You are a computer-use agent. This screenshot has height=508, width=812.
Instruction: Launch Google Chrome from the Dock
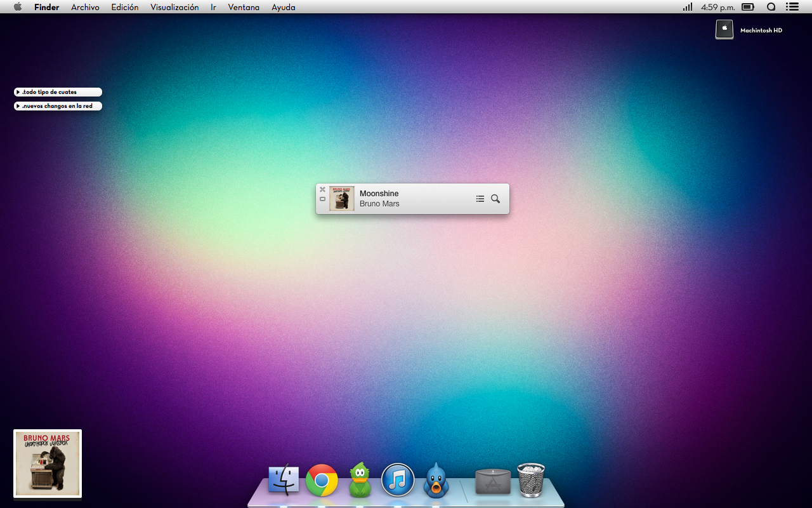pyautogui.click(x=322, y=480)
